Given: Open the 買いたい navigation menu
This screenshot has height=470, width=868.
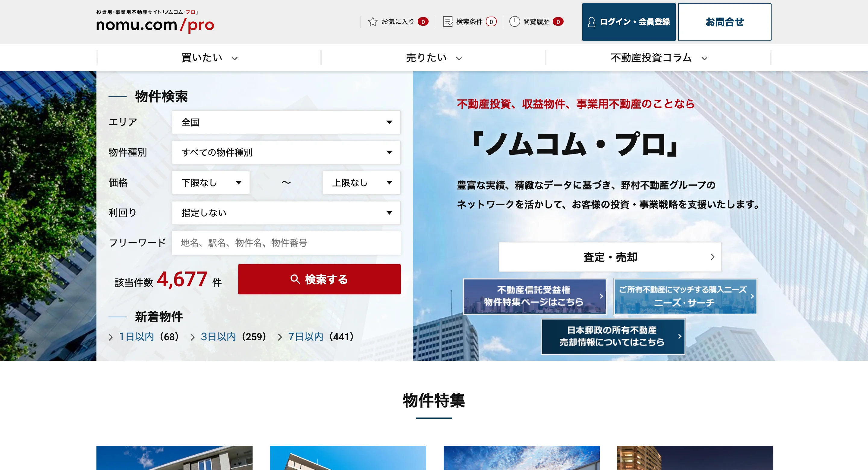Looking at the screenshot, I should pyautogui.click(x=209, y=58).
